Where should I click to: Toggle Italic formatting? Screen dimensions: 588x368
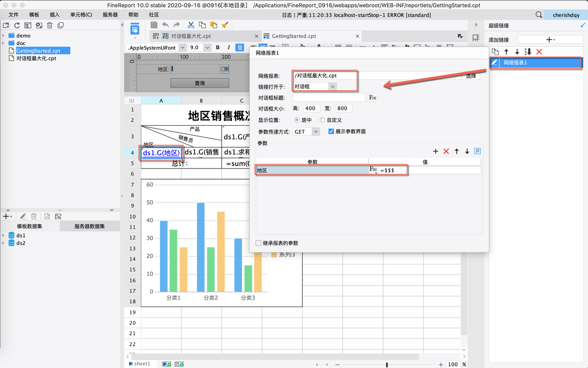coord(228,47)
